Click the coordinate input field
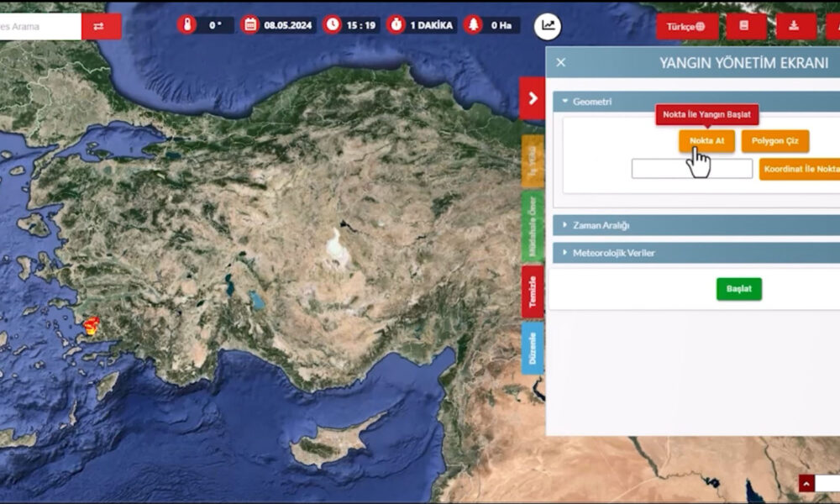The image size is (840, 504). [x=691, y=169]
